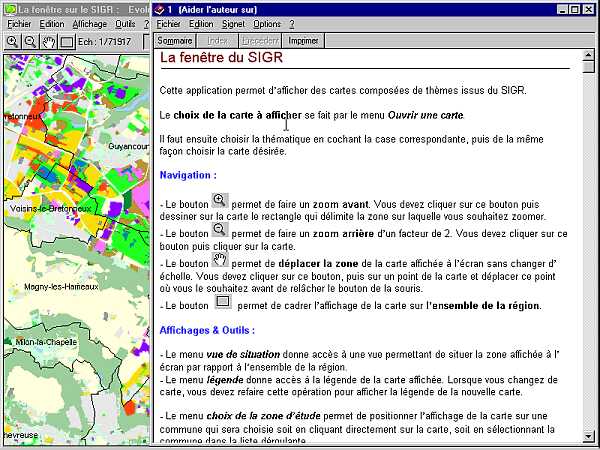This screenshot has height=450, width=600.
Task: Click the zoom arrière icon in help text
Action: [x=220, y=230]
